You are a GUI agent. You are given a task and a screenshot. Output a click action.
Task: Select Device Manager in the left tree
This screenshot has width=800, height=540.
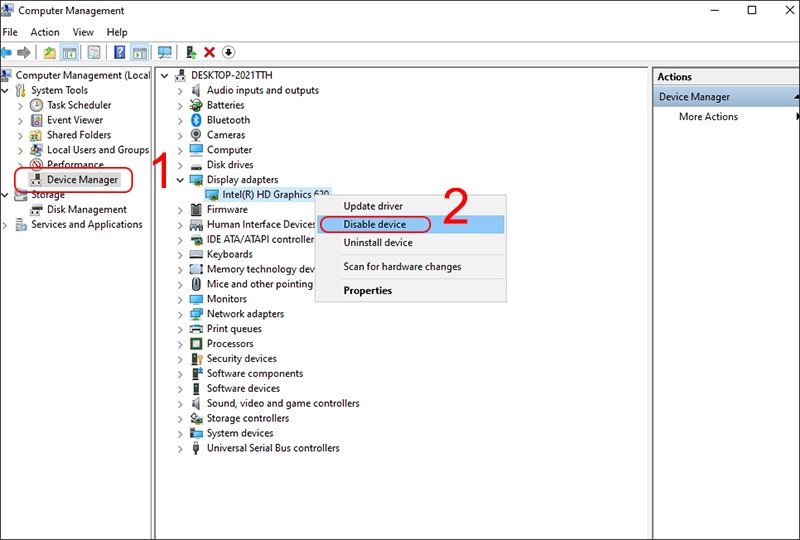pyautogui.click(x=82, y=180)
